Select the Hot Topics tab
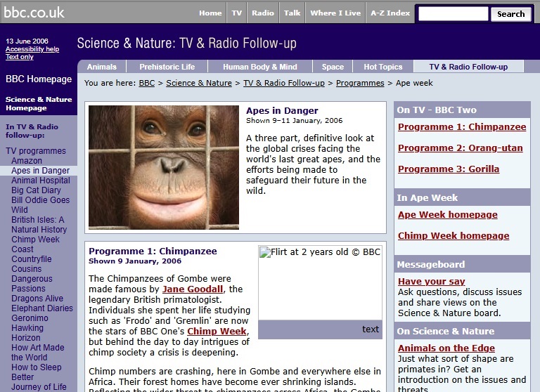540x392 pixels. [x=383, y=67]
